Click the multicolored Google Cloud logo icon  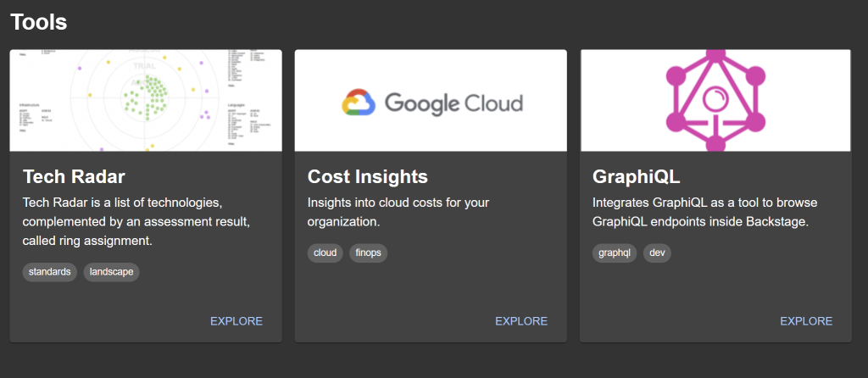pyautogui.click(x=358, y=103)
